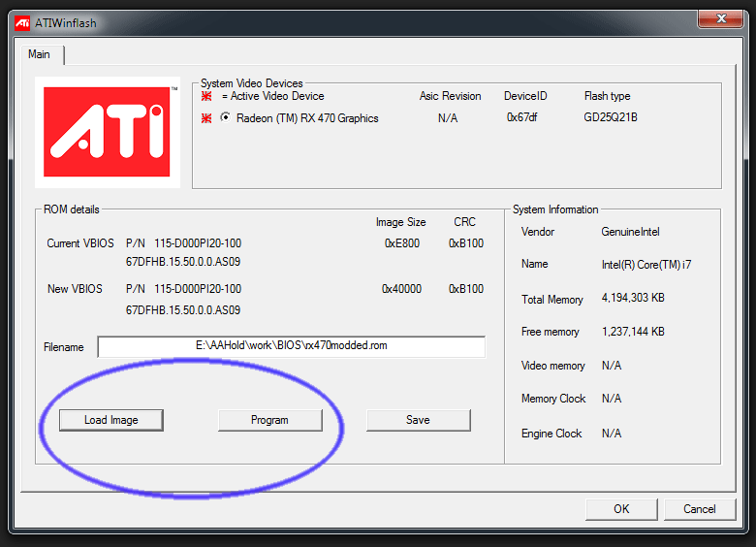Click the Flash type value "GD25Q21B"

611,117
